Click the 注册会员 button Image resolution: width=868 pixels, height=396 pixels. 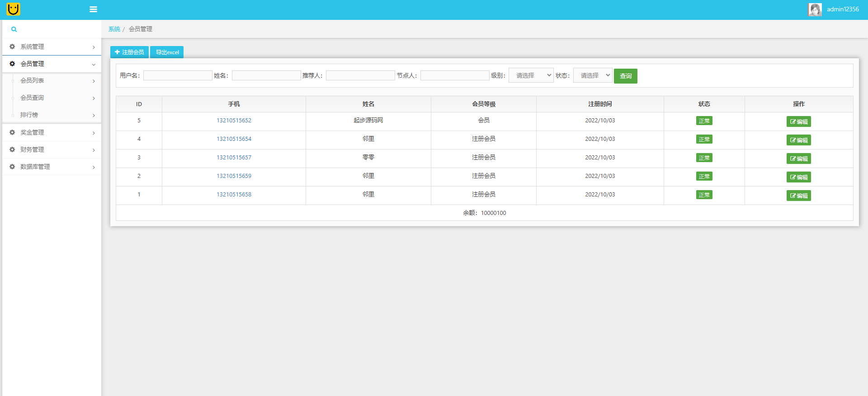129,52
